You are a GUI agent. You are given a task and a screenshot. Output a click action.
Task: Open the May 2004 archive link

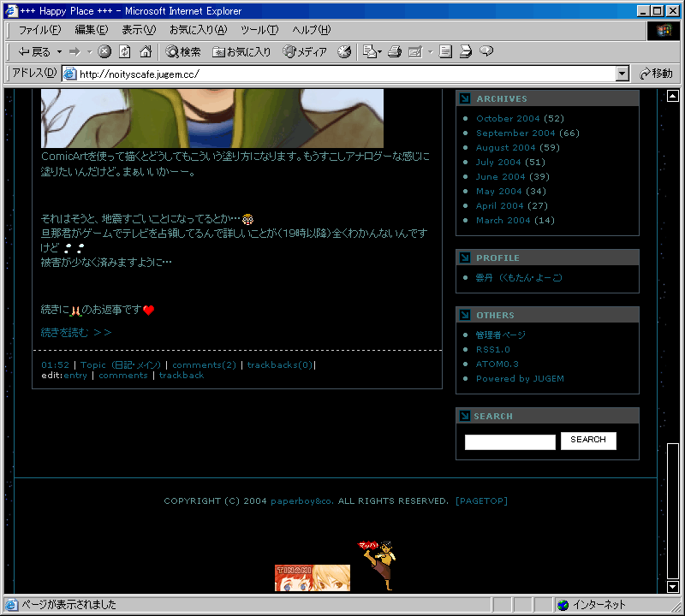pyautogui.click(x=499, y=192)
